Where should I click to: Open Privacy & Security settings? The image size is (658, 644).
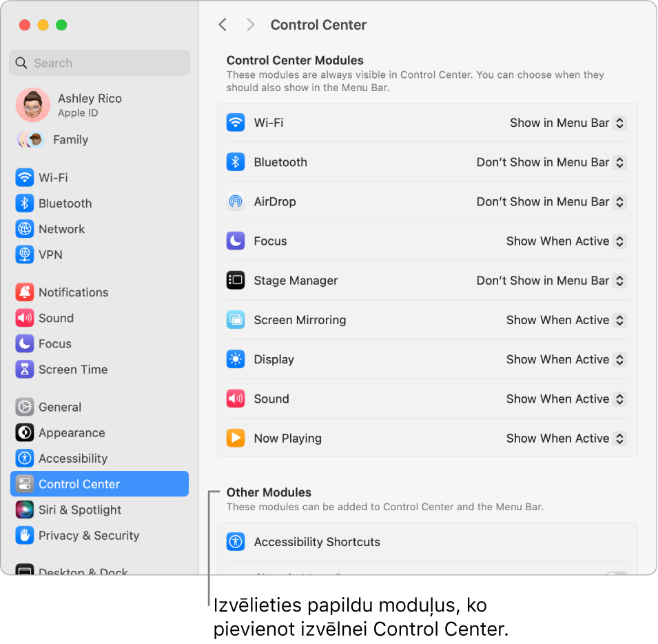[x=24, y=536]
